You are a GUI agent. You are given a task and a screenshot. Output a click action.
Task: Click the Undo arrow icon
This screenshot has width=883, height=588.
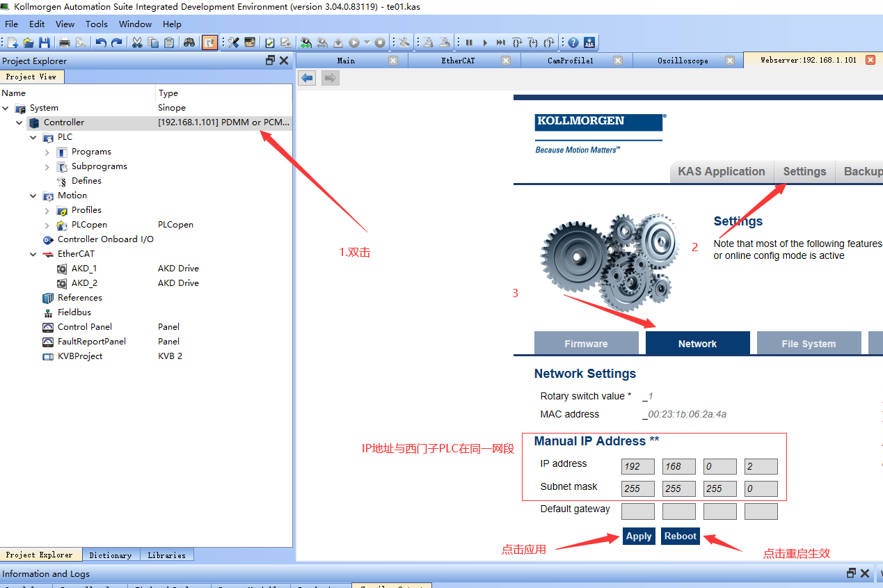coord(101,43)
